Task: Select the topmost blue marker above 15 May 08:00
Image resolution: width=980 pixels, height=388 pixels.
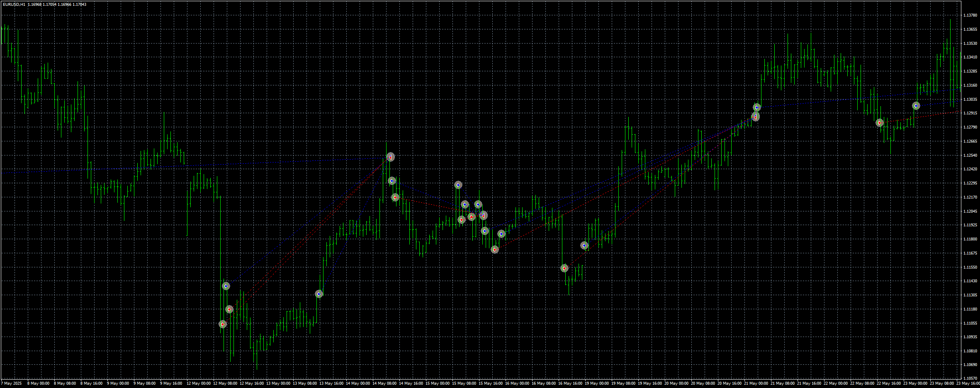Action: [458, 185]
